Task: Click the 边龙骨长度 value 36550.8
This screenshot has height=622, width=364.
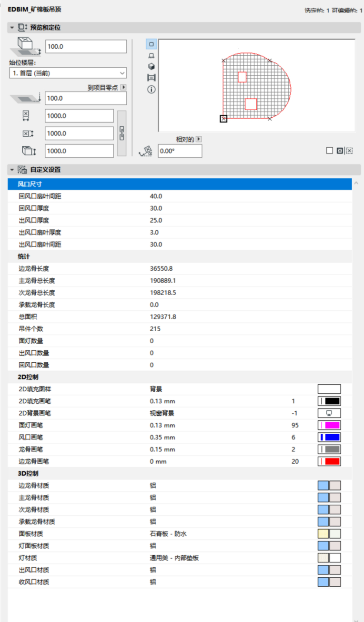Action: tap(161, 268)
